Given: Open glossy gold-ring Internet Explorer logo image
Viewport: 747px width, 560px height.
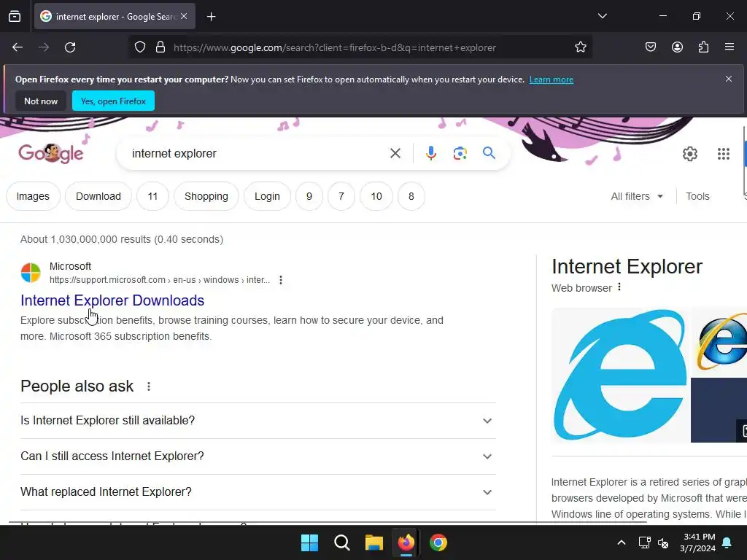Looking at the screenshot, I should (719, 342).
